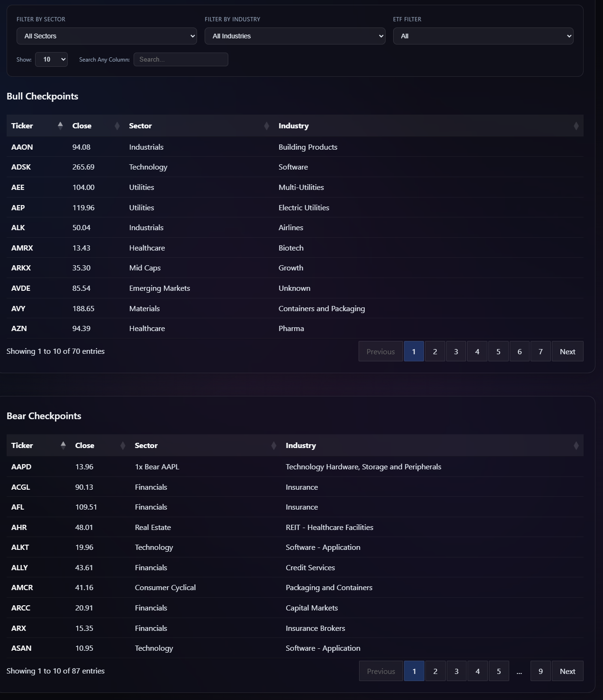The image size is (603, 700).
Task: Change the Show entries count dropdown
Action: pos(51,59)
